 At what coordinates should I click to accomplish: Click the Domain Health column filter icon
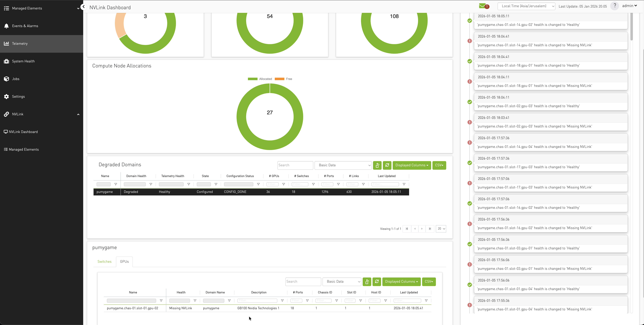pyautogui.click(x=151, y=184)
